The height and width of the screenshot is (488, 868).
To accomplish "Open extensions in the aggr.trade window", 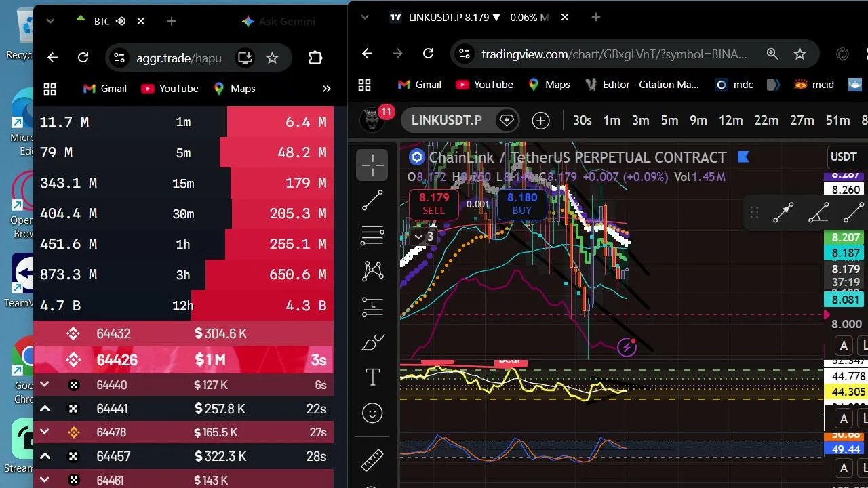I will [x=315, y=58].
